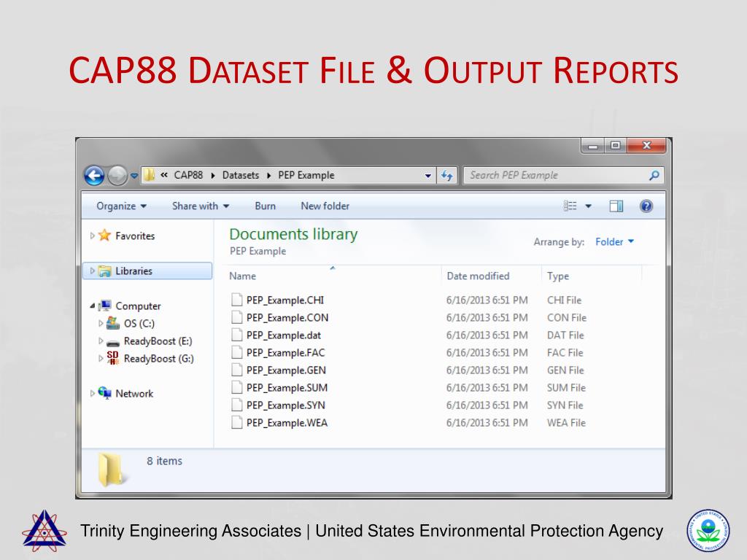
Task: Expand the Network tree node
Action: coord(93,393)
